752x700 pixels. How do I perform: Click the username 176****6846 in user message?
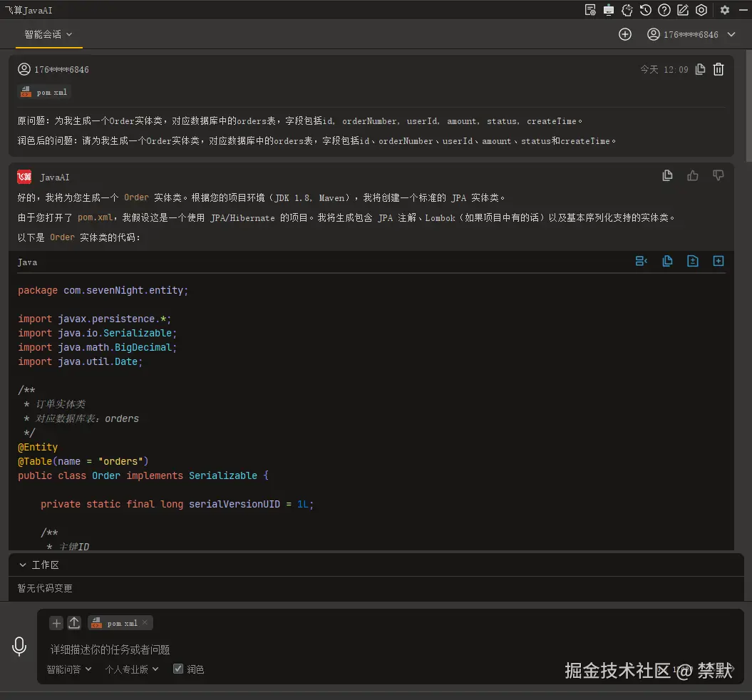[61, 70]
